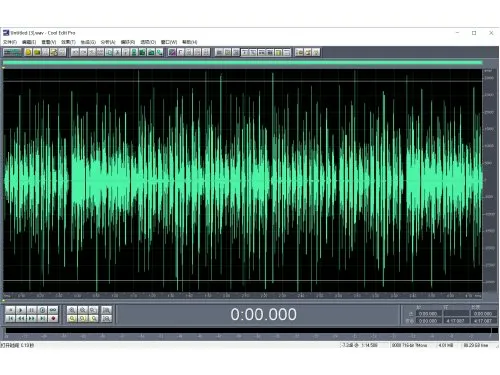Toggle the Play Looped infinity button
Image resolution: width=500 pixels, height=375 pixels.
pyautogui.click(x=53, y=310)
